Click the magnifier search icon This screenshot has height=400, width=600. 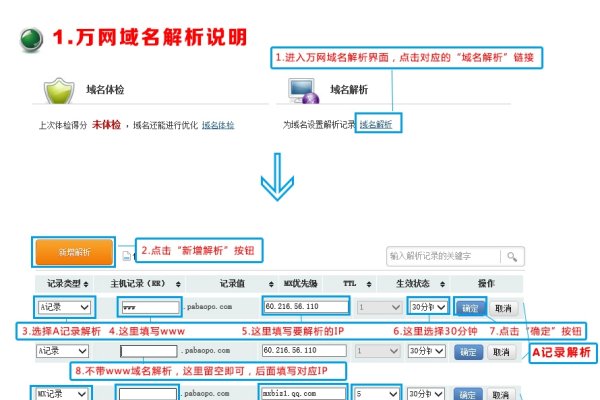click(511, 257)
